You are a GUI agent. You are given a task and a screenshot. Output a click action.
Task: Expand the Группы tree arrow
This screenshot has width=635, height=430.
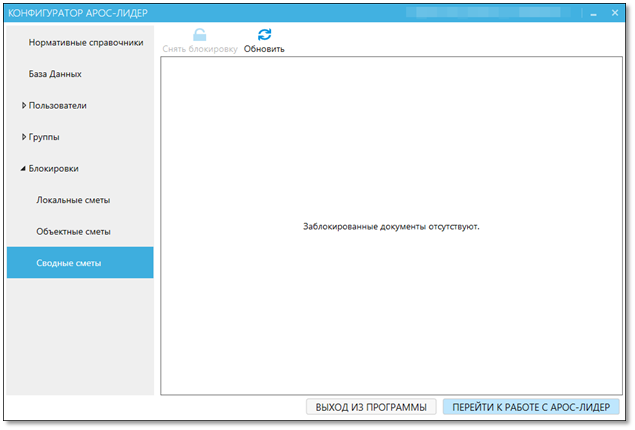(x=23, y=137)
